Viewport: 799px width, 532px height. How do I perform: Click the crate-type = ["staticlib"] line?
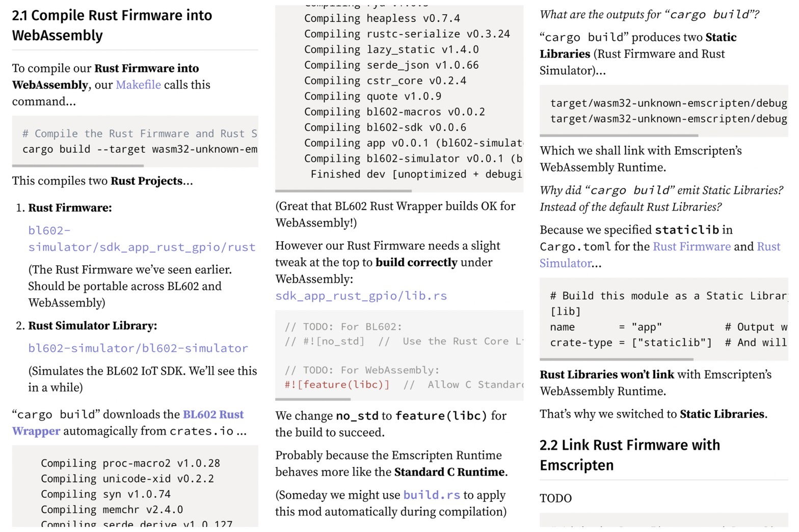point(630,343)
